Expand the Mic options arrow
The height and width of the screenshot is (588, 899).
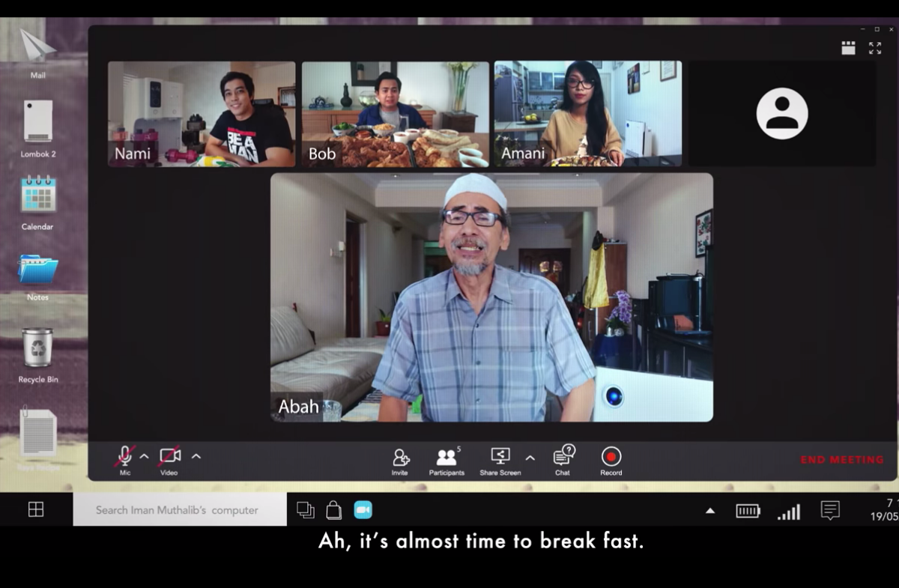(145, 456)
